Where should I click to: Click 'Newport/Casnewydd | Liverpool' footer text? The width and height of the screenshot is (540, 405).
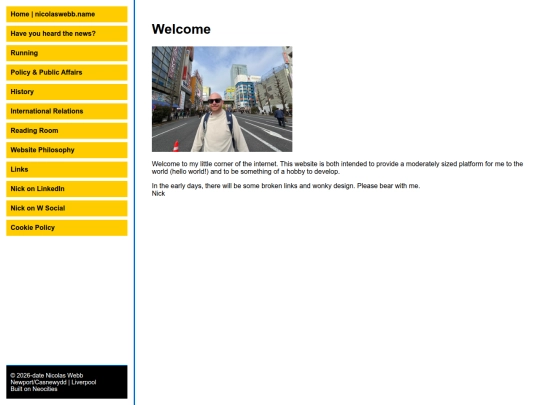pyautogui.click(x=53, y=382)
